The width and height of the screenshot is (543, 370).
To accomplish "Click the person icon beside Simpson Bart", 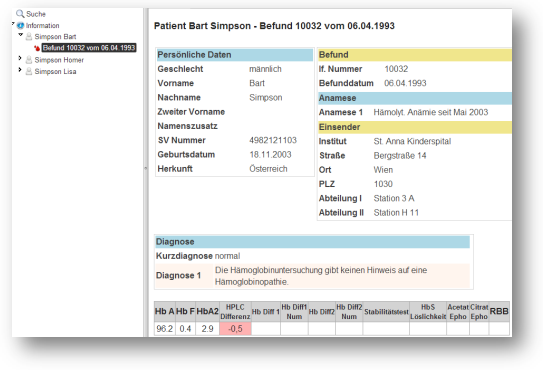I will coord(29,36).
